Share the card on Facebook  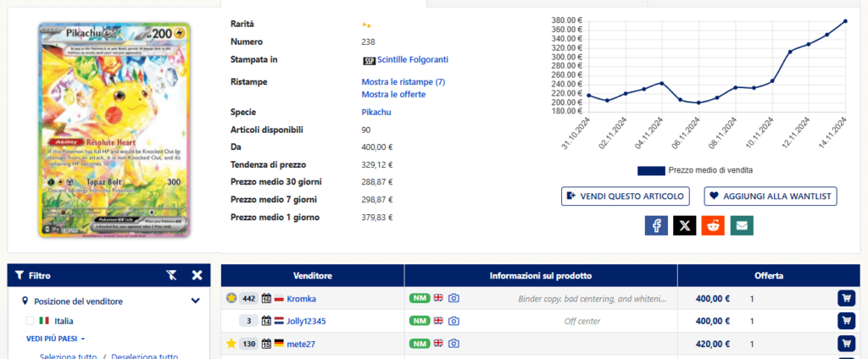(656, 225)
